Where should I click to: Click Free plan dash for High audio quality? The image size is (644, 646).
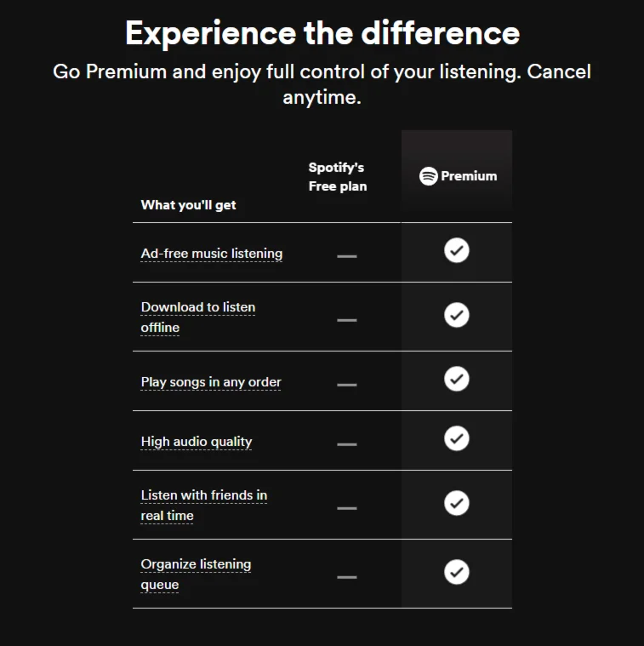tap(346, 443)
